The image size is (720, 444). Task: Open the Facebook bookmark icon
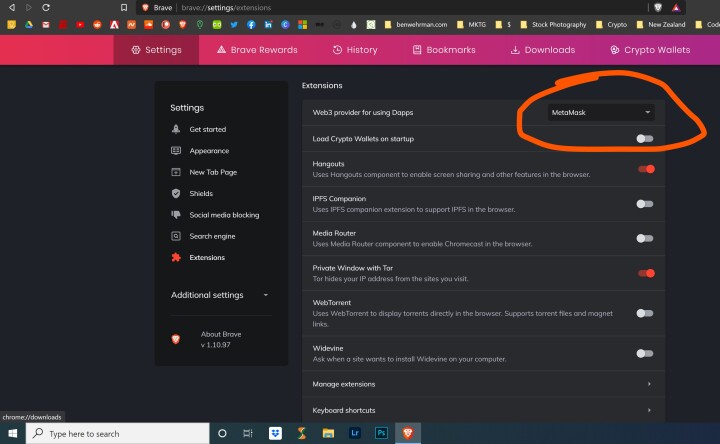tap(251, 24)
